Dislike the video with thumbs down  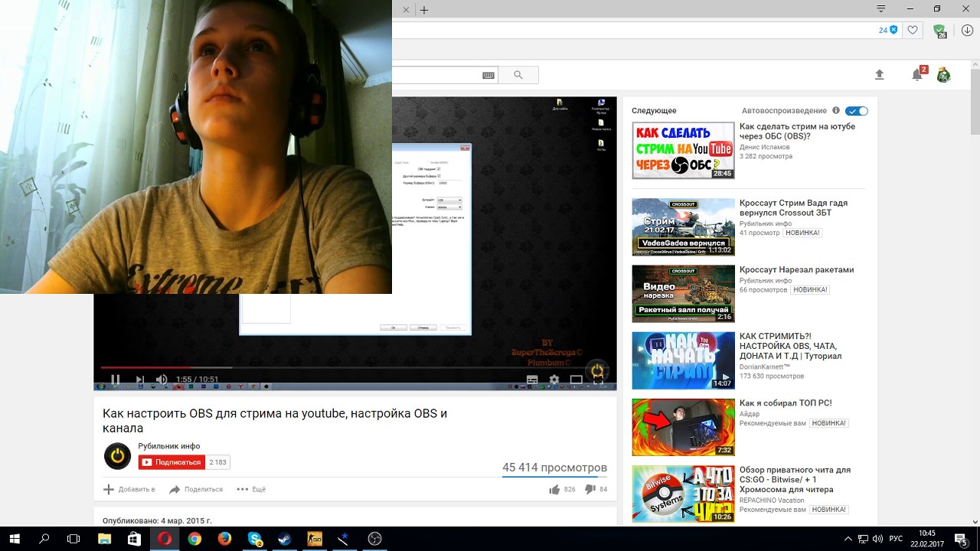(590, 490)
